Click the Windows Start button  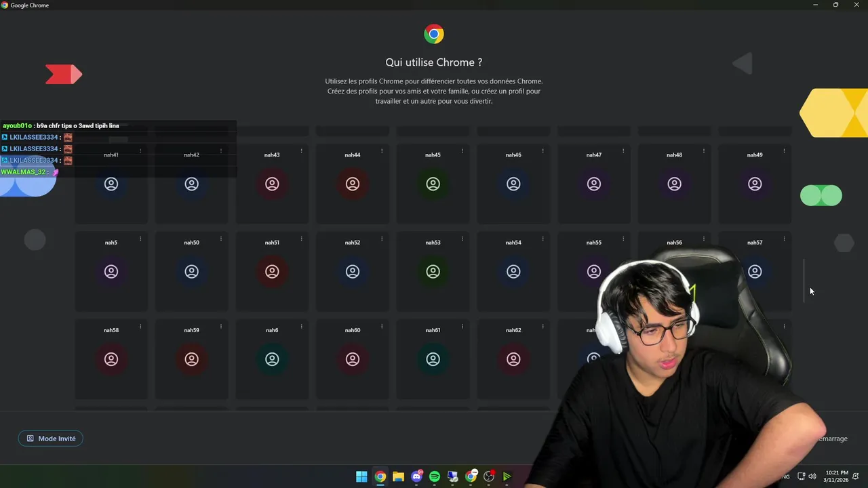click(361, 476)
